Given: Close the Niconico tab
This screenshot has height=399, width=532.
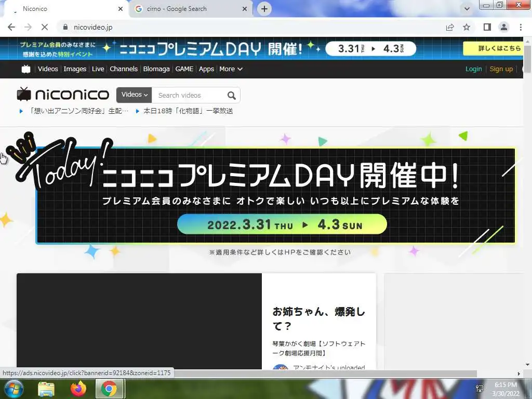Looking at the screenshot, I should 121,9.
